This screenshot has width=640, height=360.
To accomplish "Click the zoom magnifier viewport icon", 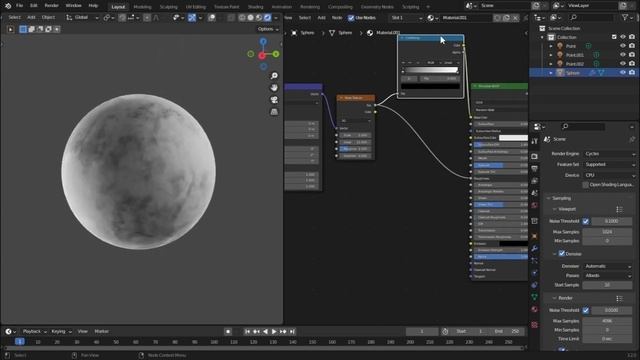I will coord(274,76).
